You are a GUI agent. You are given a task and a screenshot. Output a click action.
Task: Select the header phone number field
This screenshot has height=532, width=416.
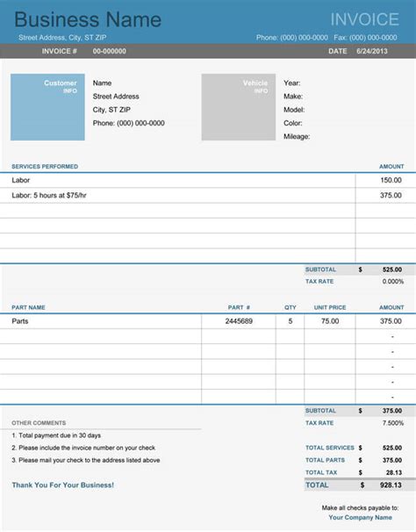click(291, 38)
